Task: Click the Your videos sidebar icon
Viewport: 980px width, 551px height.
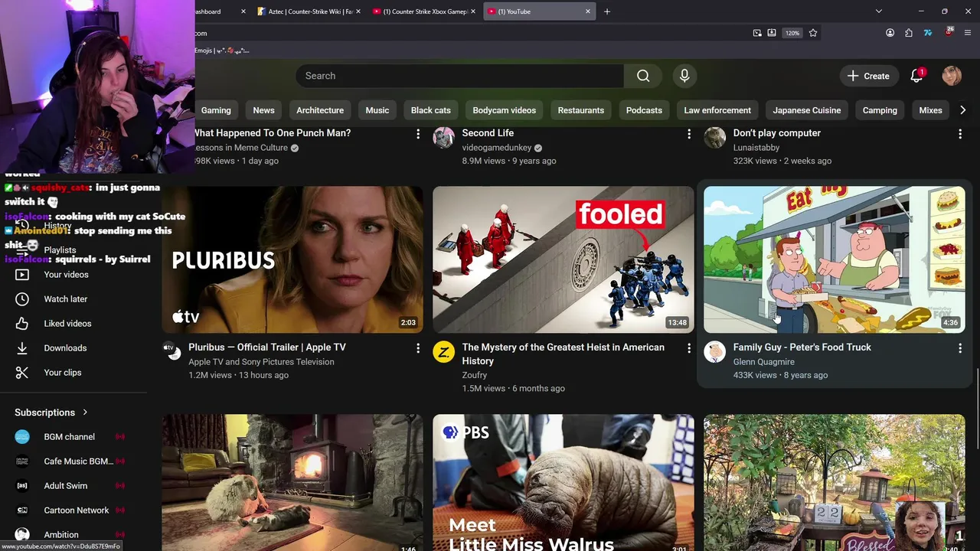Action: click(22, 275)
